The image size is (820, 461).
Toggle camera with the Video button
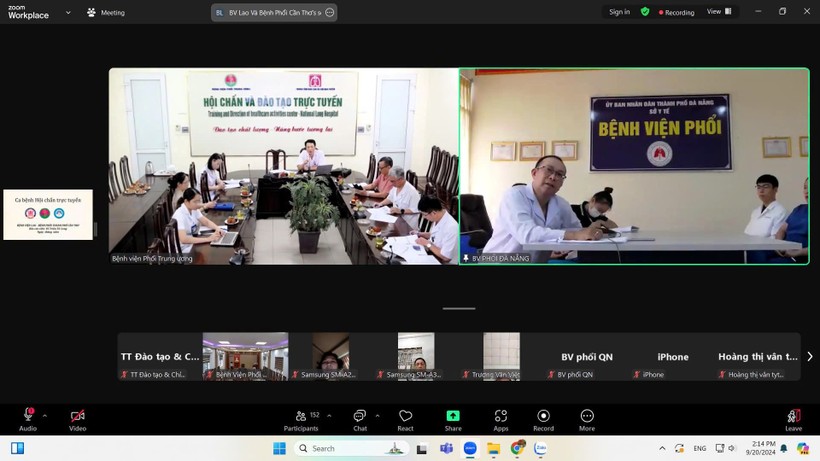click(x=77, y=419)
